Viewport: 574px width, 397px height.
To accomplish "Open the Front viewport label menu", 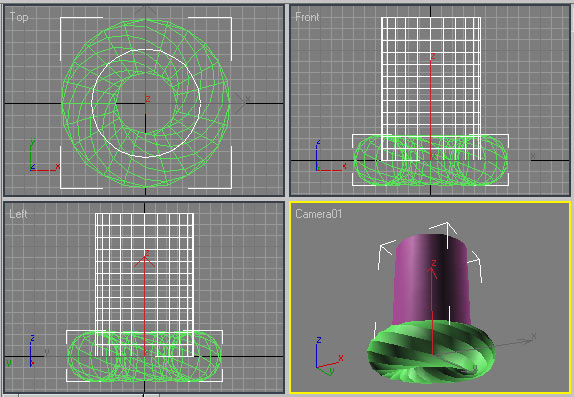I will click(307, 17).
